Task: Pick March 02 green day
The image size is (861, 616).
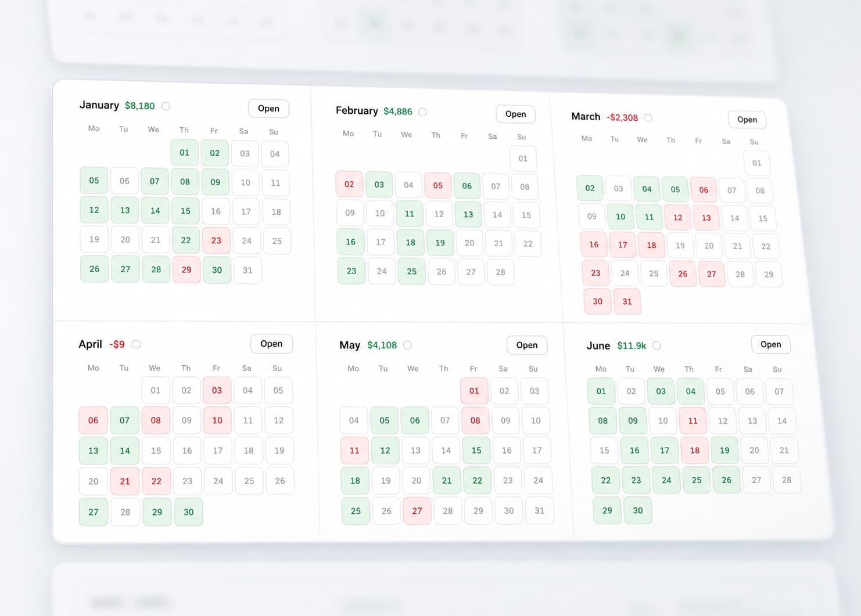Action: point(590,188)
